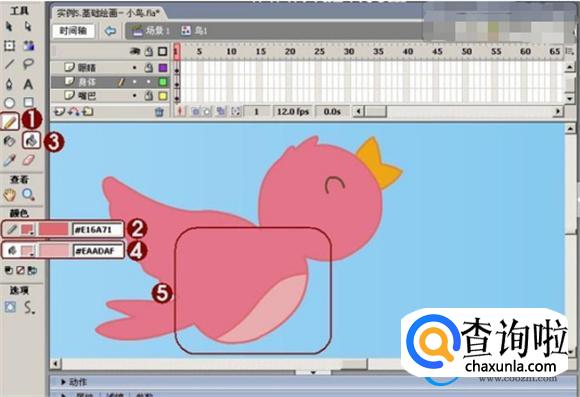Screen dimensions: 580x397
Task: Select the Text tool
Action: [28, 85]
